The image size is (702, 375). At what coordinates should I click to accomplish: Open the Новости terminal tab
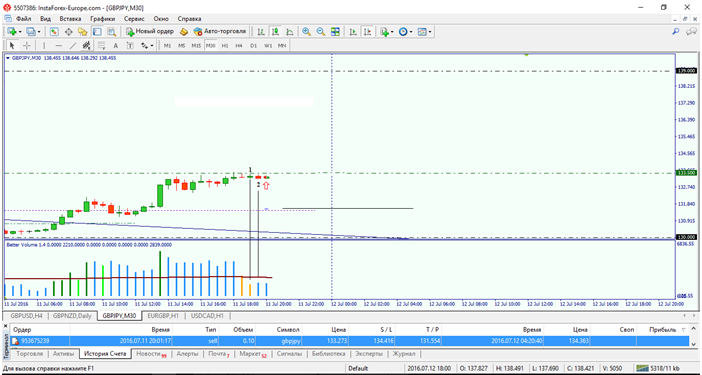point(151,354)
